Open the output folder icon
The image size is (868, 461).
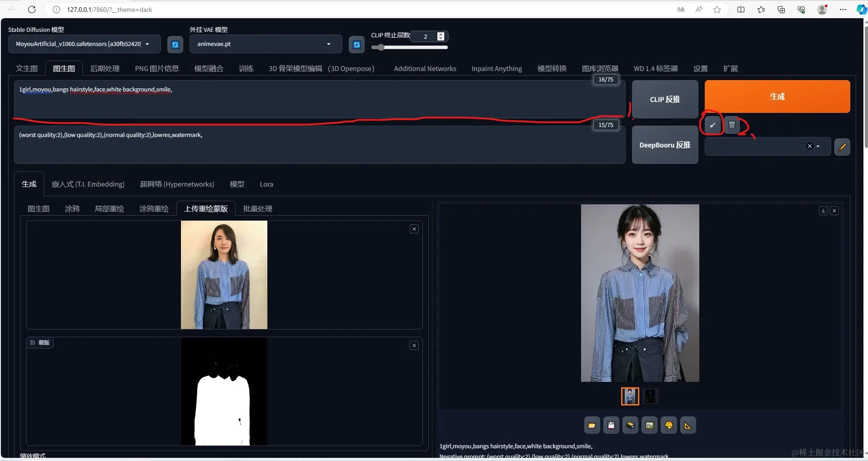click(592, 426)
